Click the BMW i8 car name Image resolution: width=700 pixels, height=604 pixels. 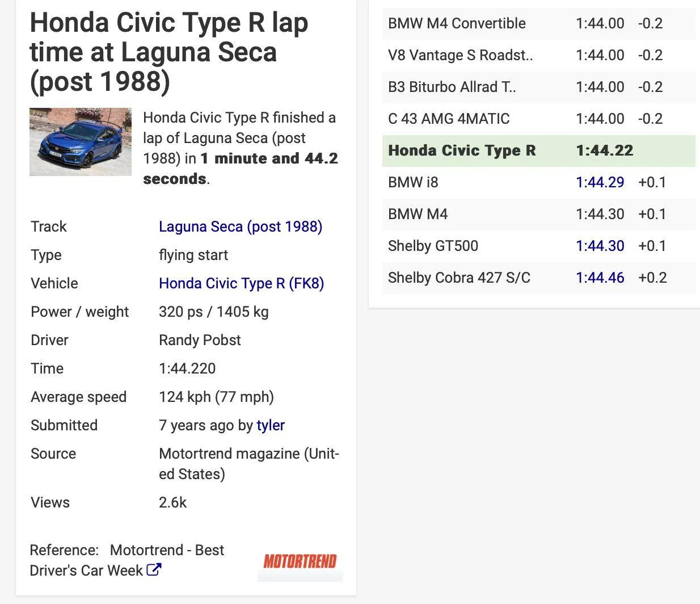(x=413, y=182)
